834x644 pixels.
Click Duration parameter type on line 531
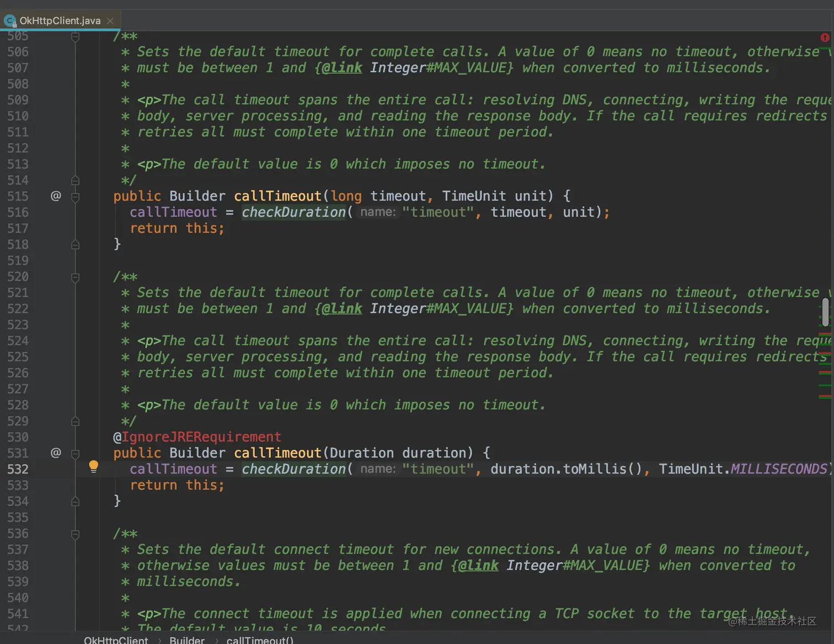tap(362, 453)
